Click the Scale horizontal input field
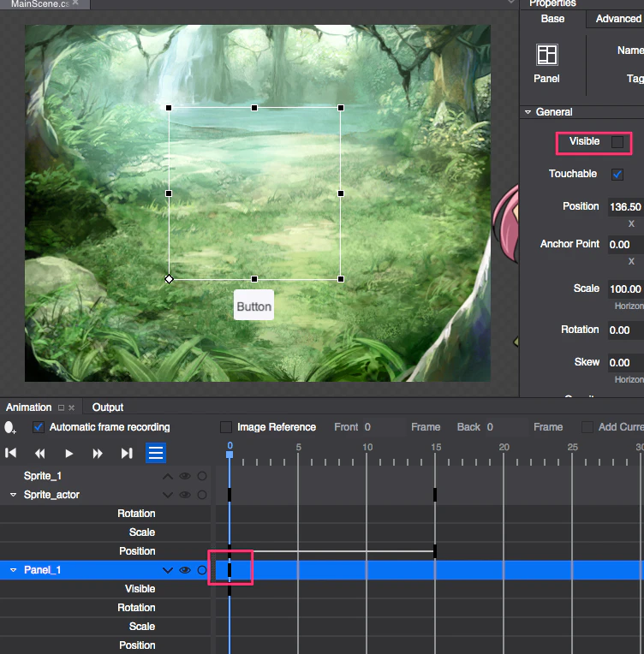The height and width of the screenshot is (654, 644). (626, 289)
